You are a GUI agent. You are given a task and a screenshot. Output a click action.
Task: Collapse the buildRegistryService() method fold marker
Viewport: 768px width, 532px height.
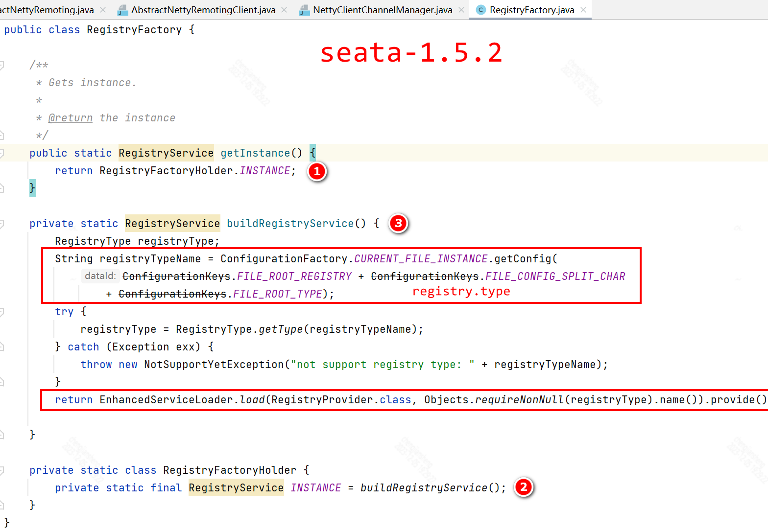pyautogui.click(x=2, y=224)
